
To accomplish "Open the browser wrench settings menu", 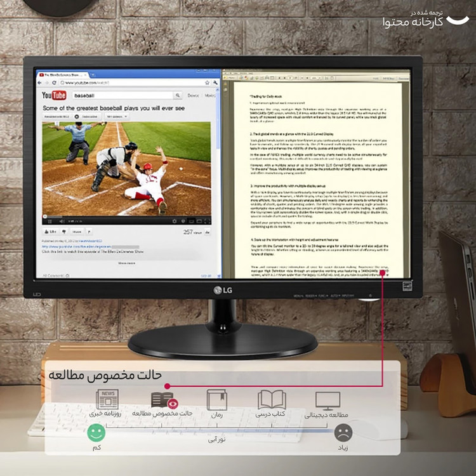I will [215, 83].
